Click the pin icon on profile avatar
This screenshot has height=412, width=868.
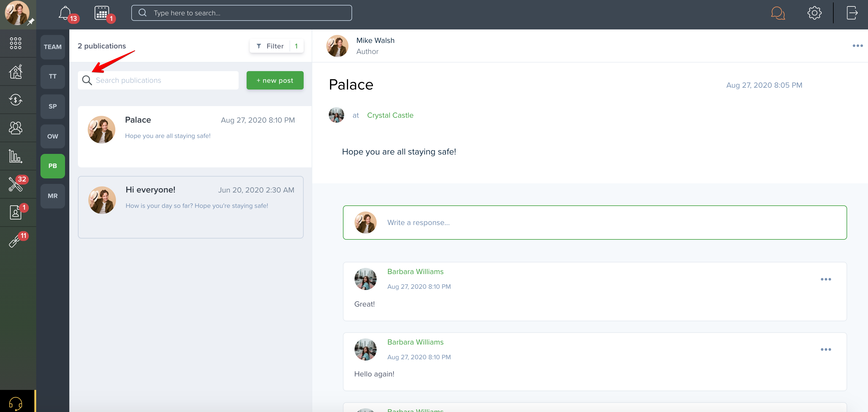[x=31, y=22]
